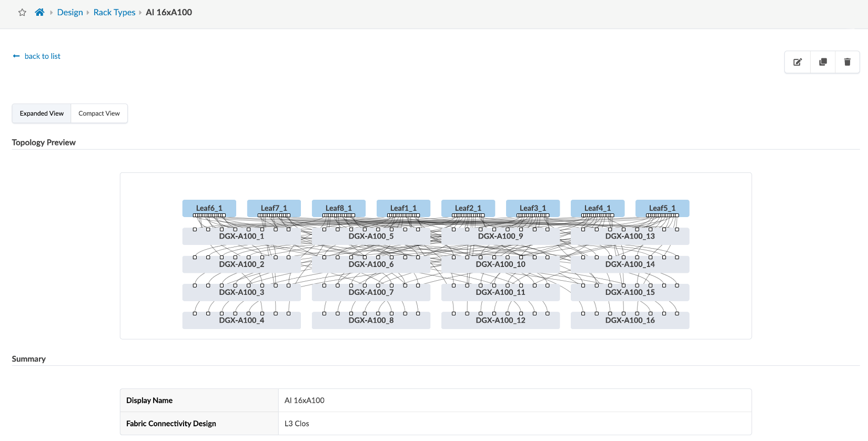868x441 pixels.
Task: Select the DGX-A100_12 server node
Action: coord(500,320)
